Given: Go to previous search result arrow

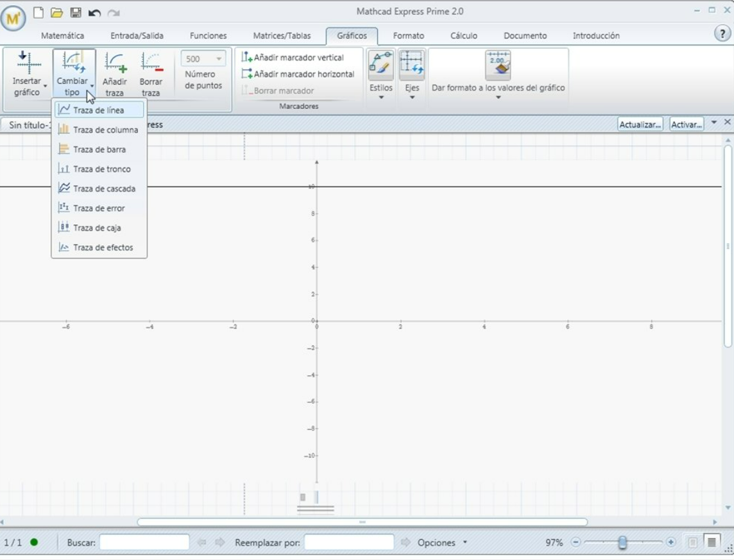Looking at the screenshot, I should (x=201, y=542).
